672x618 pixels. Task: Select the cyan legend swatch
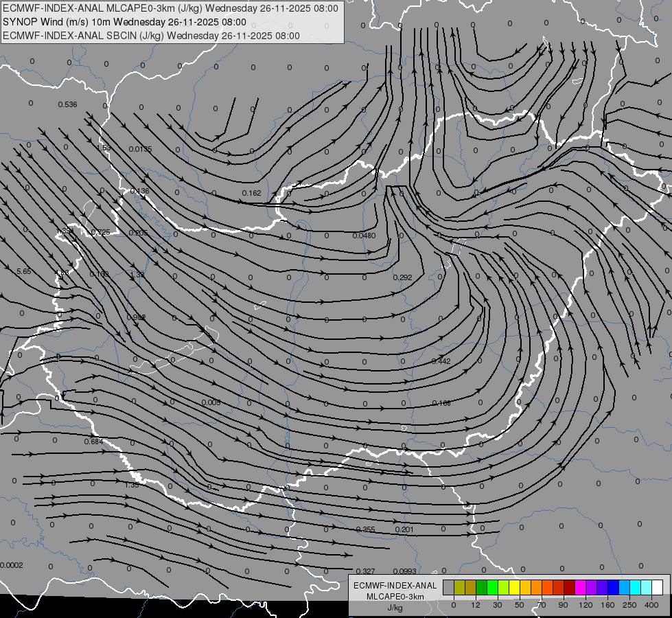(635, 587)
